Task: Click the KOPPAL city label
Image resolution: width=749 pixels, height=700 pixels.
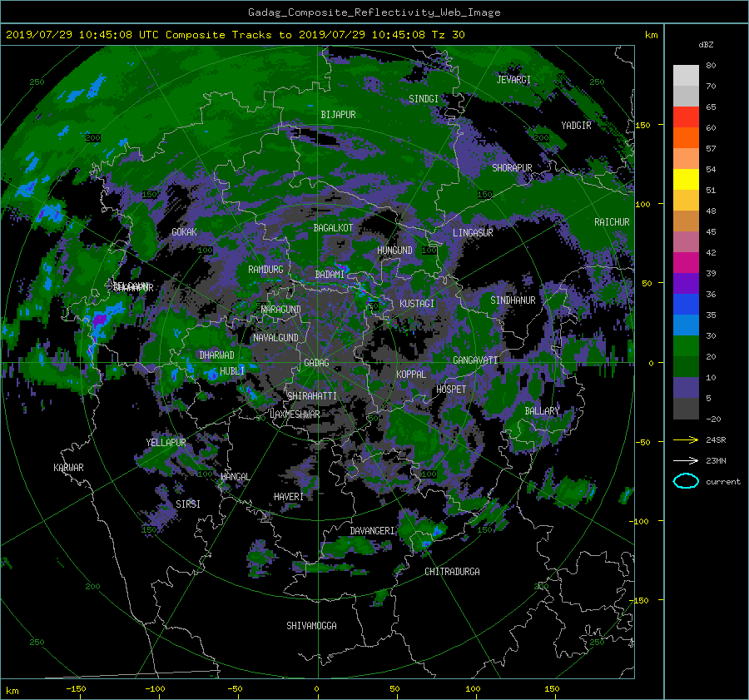Action: (411, 374)
